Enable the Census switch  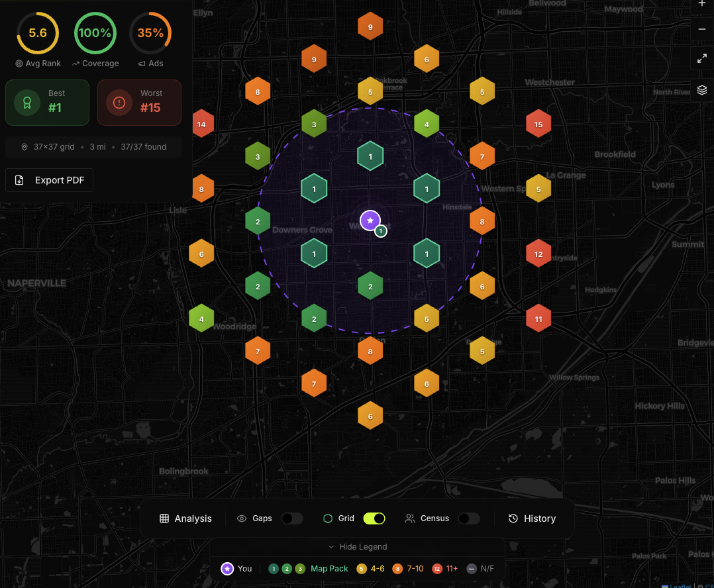click(468, 518)
